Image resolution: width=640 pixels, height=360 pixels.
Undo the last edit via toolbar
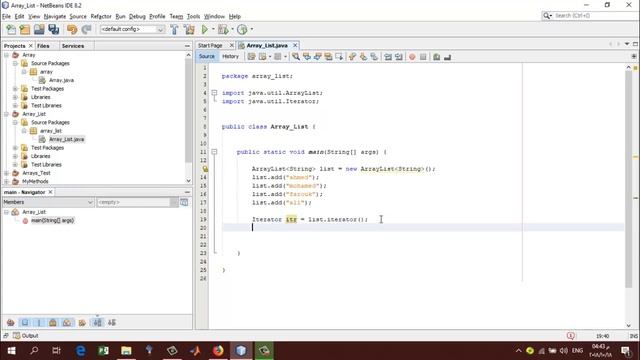coord(72,29)
